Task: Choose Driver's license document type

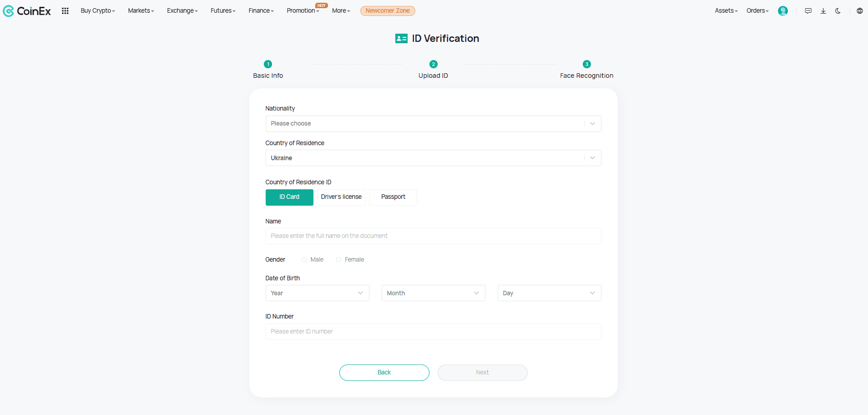Action: (x=341, y=197)
